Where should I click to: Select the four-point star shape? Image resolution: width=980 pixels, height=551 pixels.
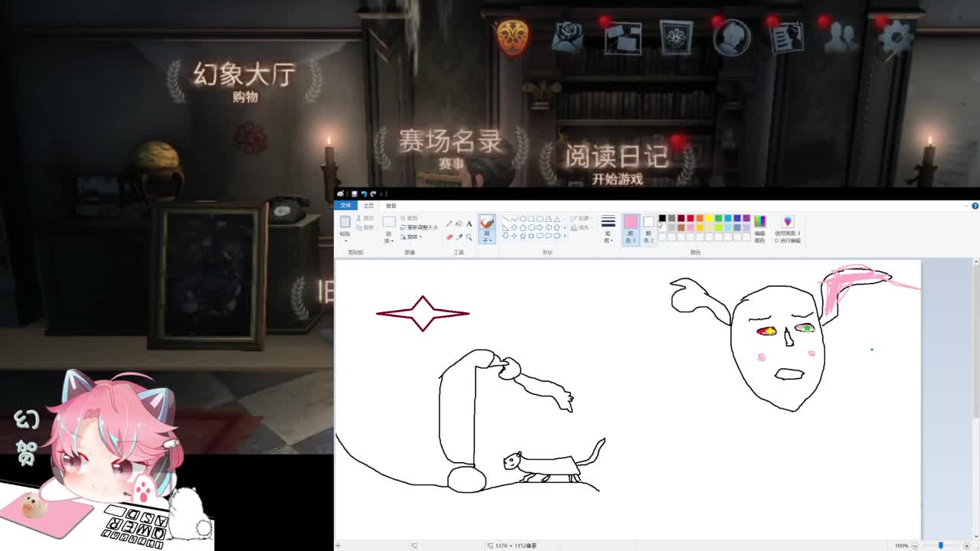tap(514, 236)
